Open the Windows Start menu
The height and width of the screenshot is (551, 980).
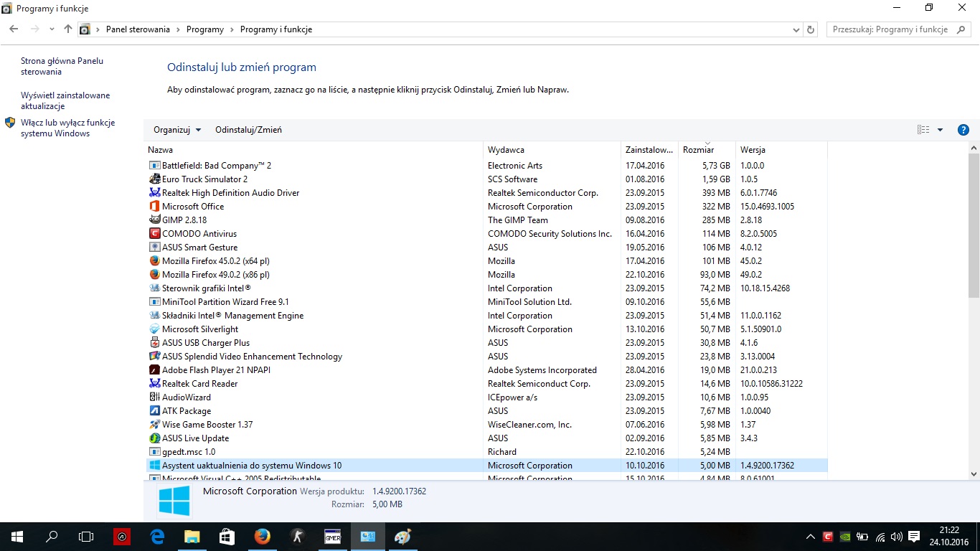pyautogui.click(x=17, y=536)
